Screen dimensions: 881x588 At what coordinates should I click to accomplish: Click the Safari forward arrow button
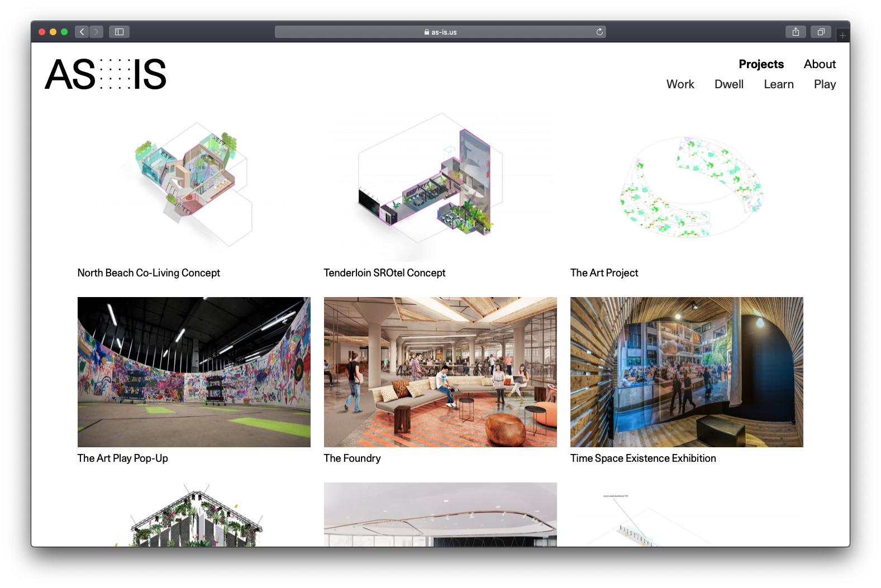97,32
